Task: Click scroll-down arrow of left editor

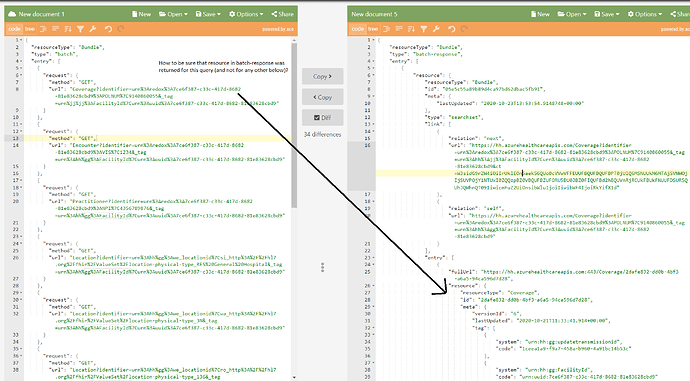Action: (294, 377)
